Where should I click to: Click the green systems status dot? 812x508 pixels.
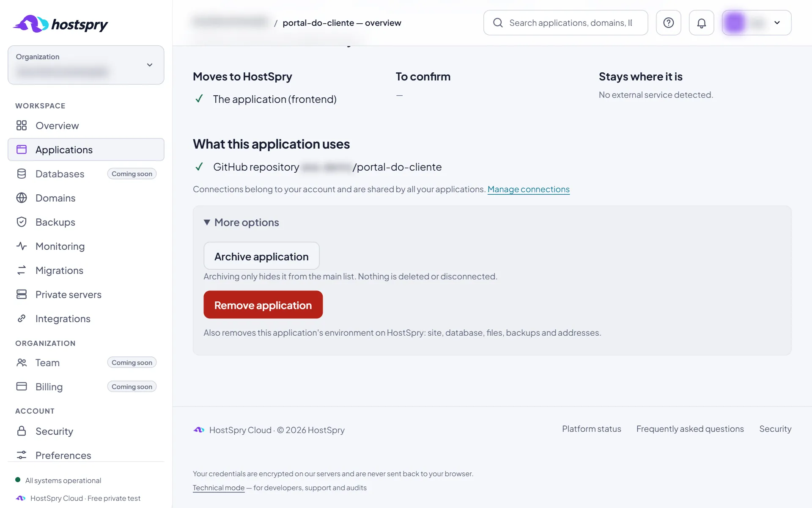click(x=18, y=480)
